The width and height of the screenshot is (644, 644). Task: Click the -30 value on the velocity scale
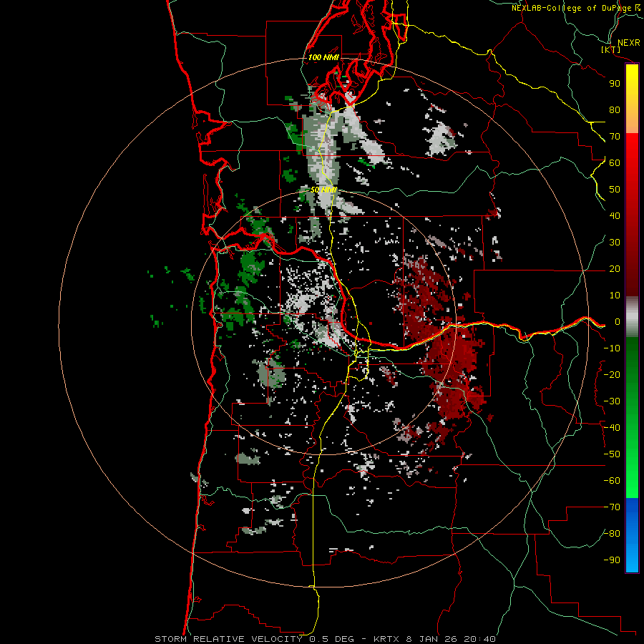612,401
